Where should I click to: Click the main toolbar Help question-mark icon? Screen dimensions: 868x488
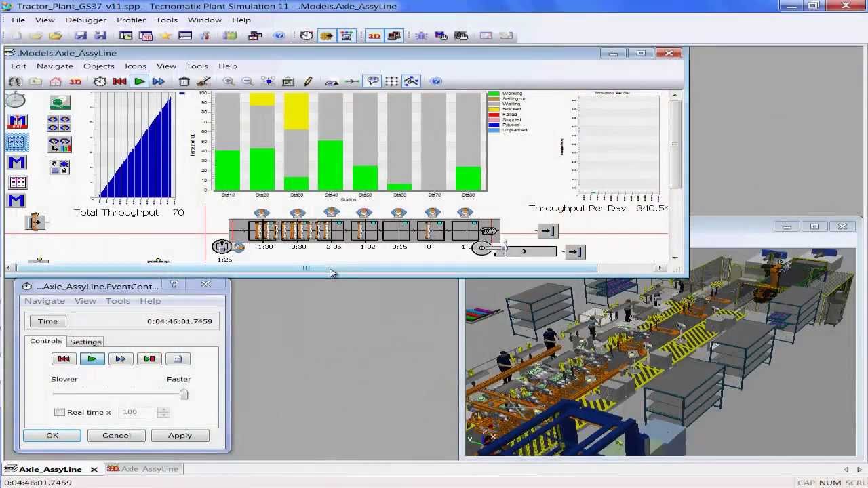click(x=279, y=36)
